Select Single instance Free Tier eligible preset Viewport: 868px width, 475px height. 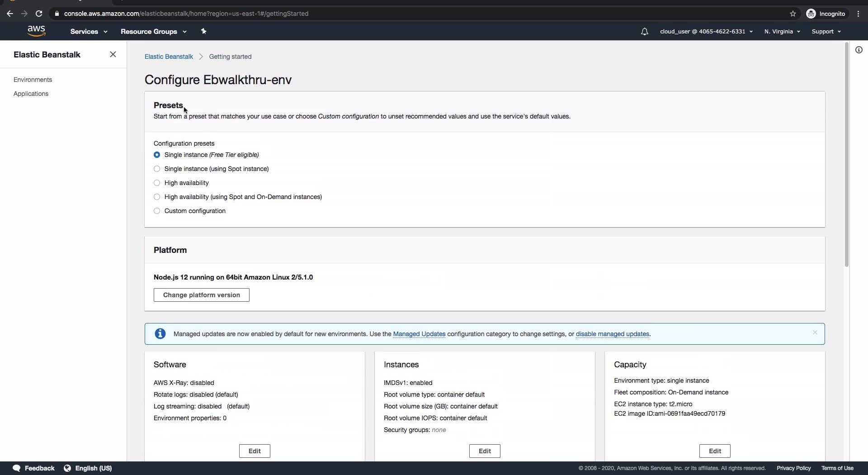[x=157, y=155]
